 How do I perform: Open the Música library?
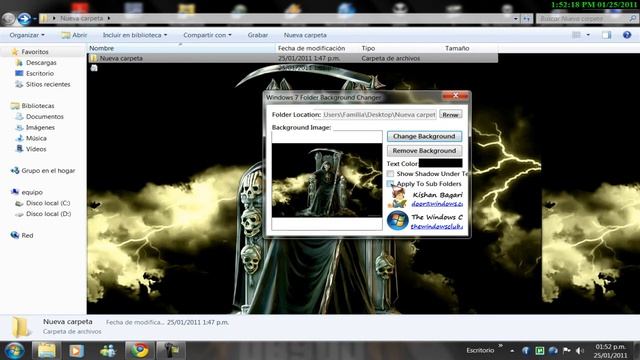(36, 138)
